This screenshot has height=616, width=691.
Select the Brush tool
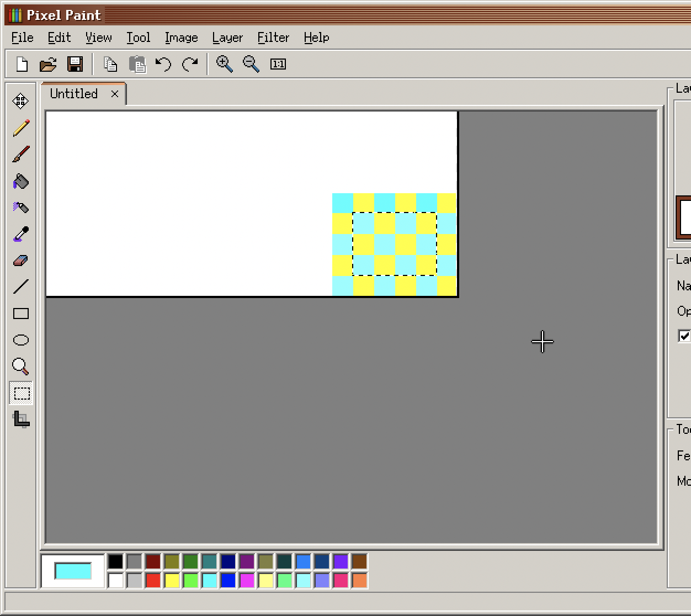20,153
